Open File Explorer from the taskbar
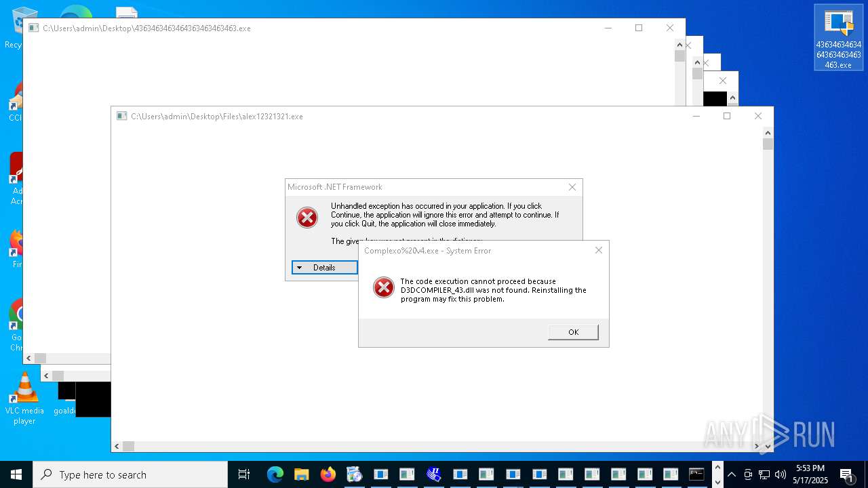The image size is (868, 488). [x=301, y=474]
